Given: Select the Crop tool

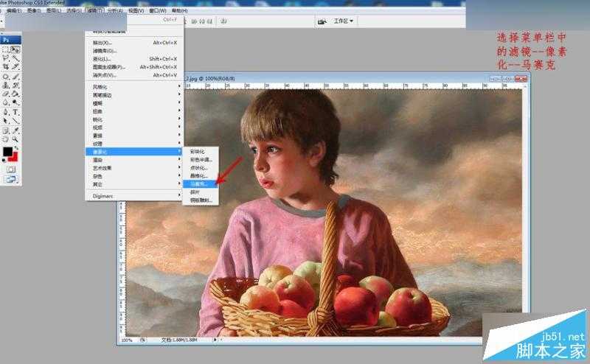Looking at the screenshot, I should [6, 66].
